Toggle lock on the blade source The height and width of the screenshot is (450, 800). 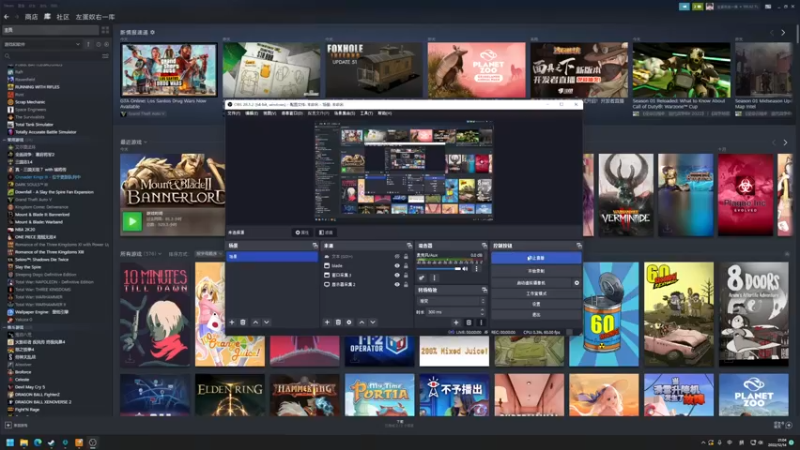point(406,266)
